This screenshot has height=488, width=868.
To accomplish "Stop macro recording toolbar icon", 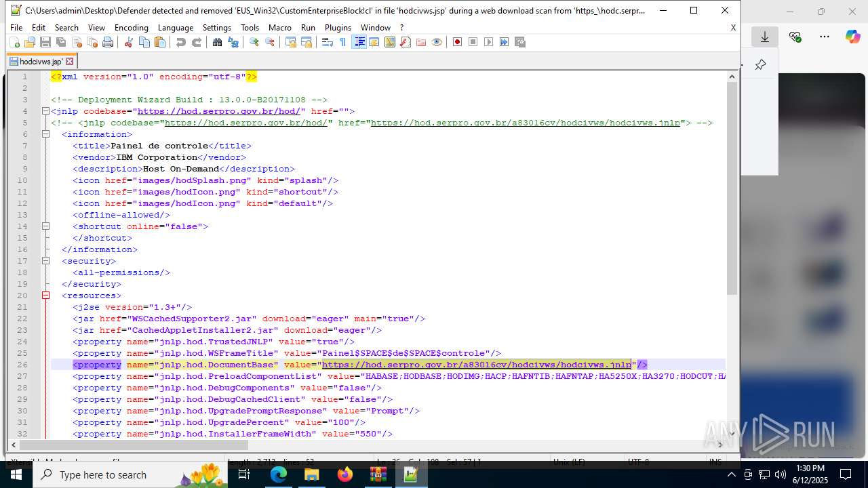I will point(473,42).
